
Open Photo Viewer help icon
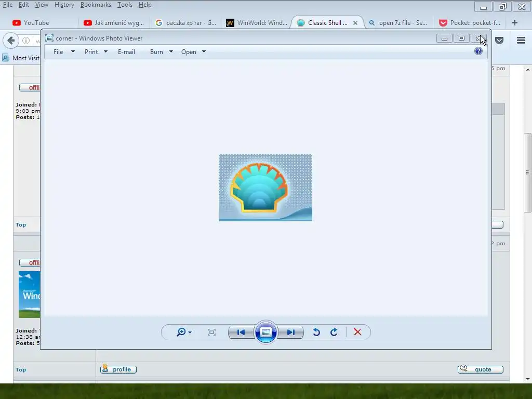tap(478, 51)
